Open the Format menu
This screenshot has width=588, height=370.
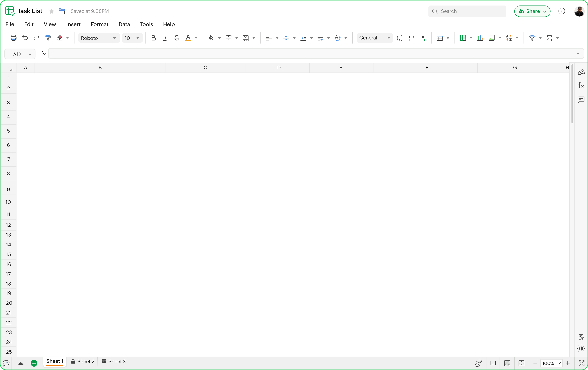point(100,24)
